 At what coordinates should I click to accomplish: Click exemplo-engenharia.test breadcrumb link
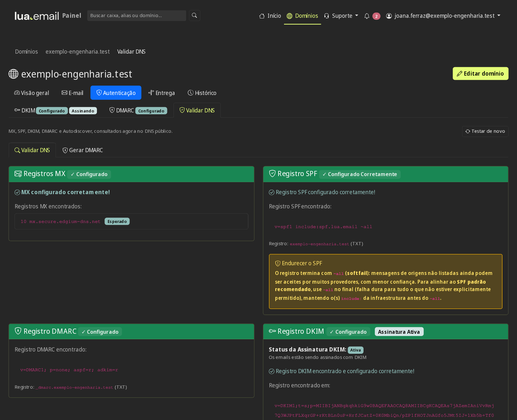tap(78, 52)
